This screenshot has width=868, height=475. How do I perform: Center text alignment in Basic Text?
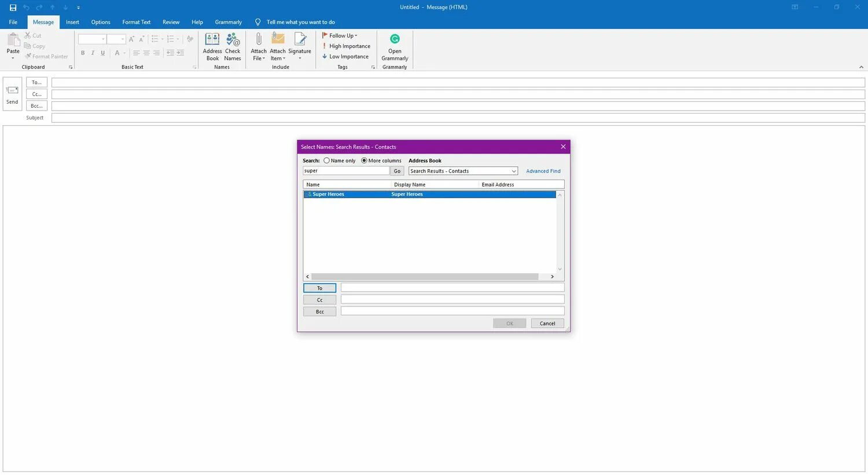coord(146,53)
